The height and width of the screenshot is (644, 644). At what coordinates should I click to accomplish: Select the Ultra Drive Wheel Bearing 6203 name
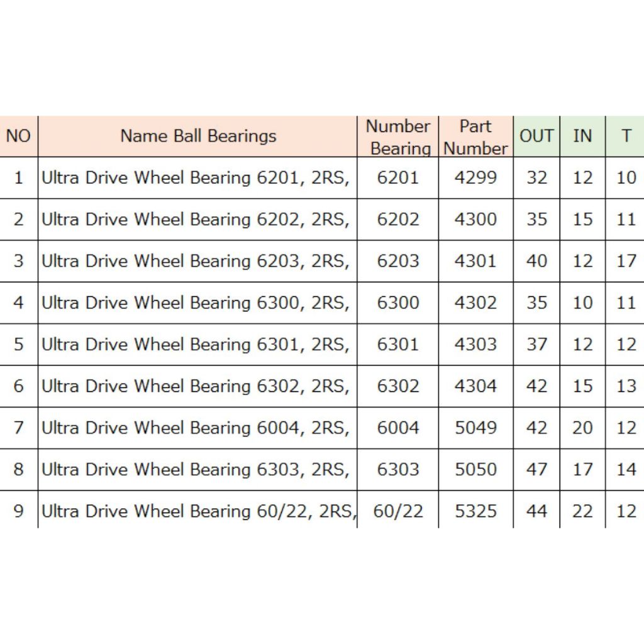tap(196, 261)
